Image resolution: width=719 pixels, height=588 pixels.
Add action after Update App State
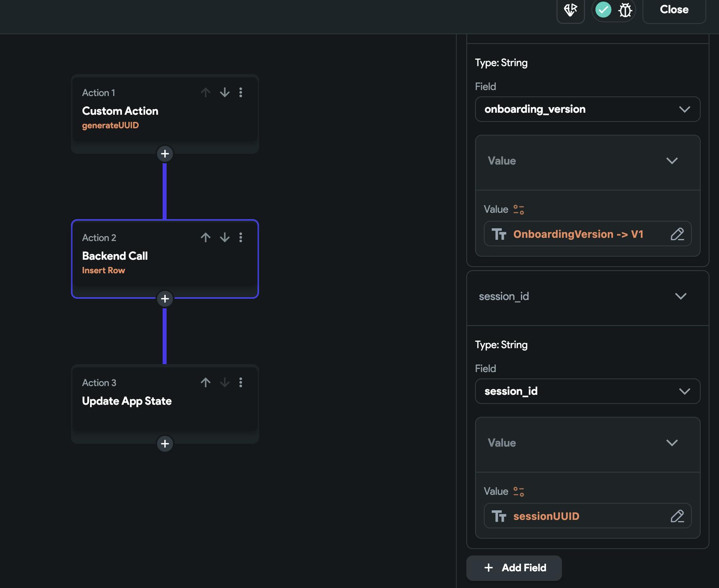pyautogui.click(x=165, y=443)
